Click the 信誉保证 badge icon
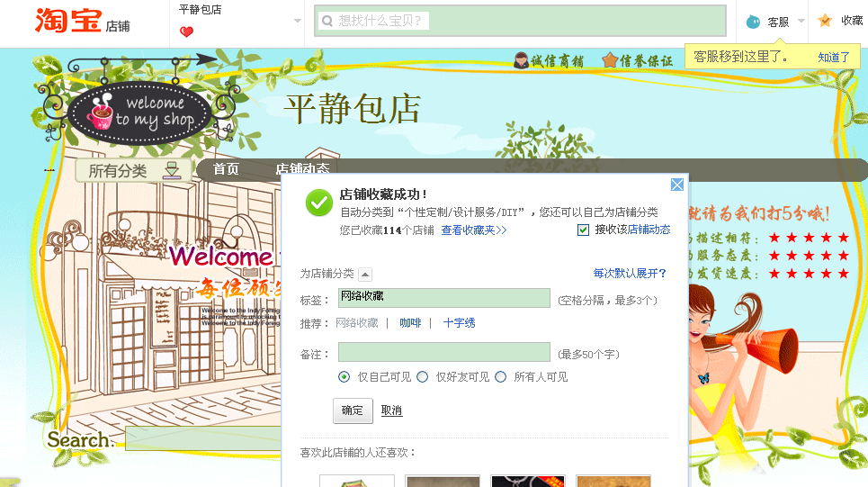This screenshot has width=868, height=487. click(x=610, y=59)
